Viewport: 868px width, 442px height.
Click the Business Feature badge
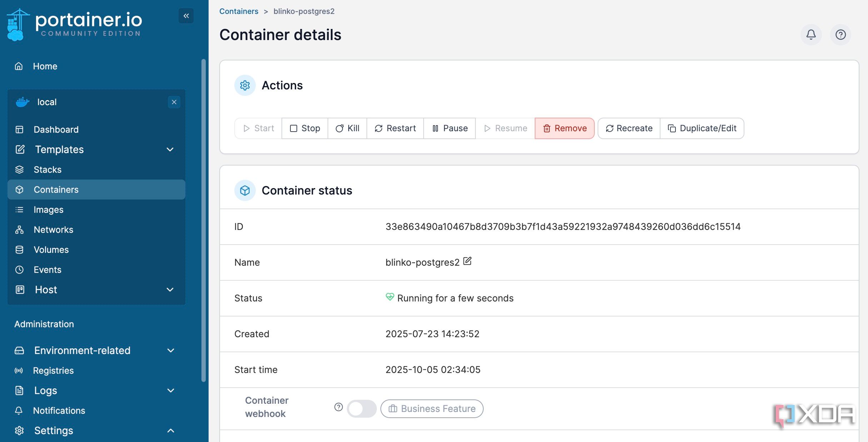[432, 408]
